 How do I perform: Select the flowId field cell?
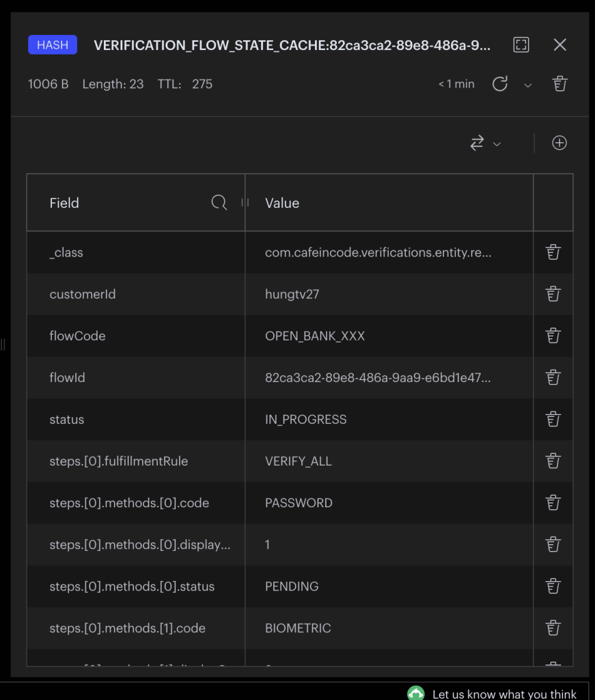pos(135,377)
